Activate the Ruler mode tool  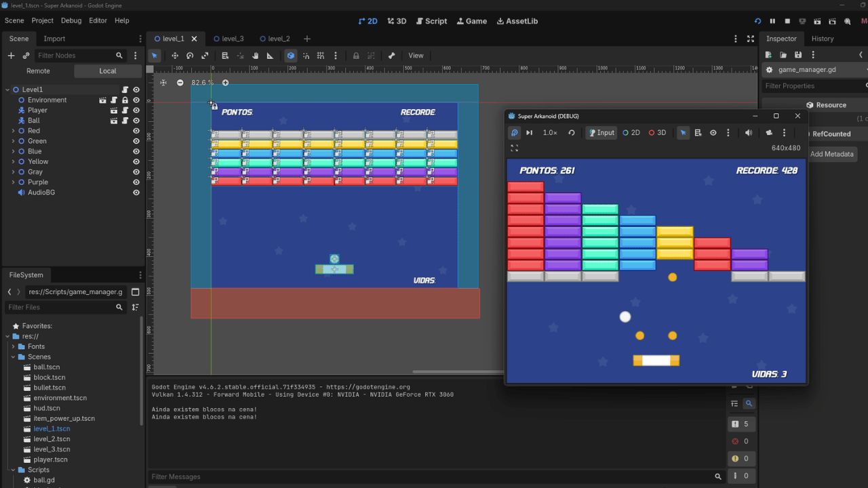point(270,56)
